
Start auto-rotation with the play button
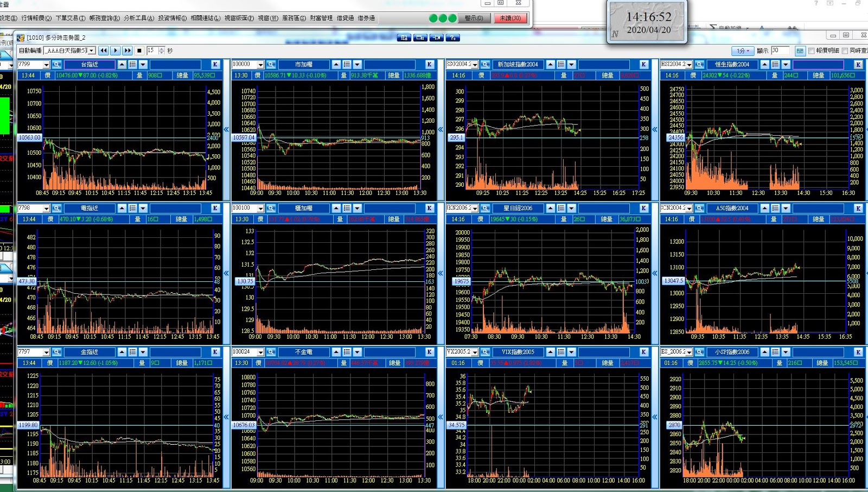tap(116, 51)
